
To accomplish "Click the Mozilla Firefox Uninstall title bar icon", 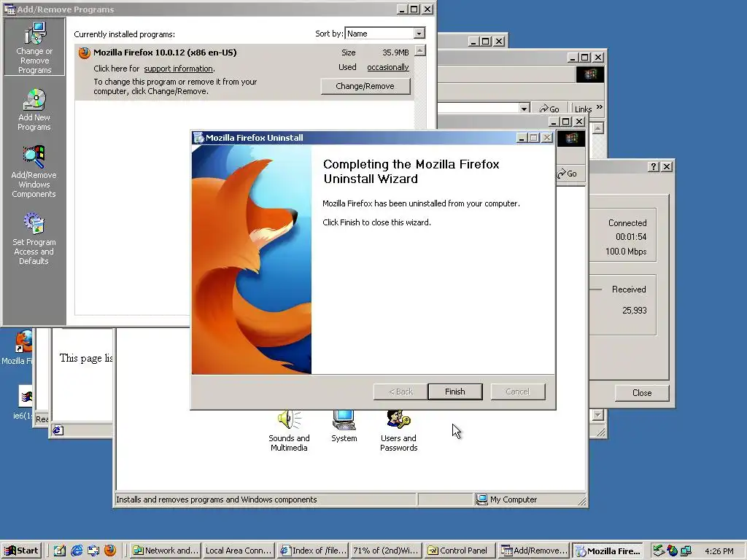I will coord(198,138).
